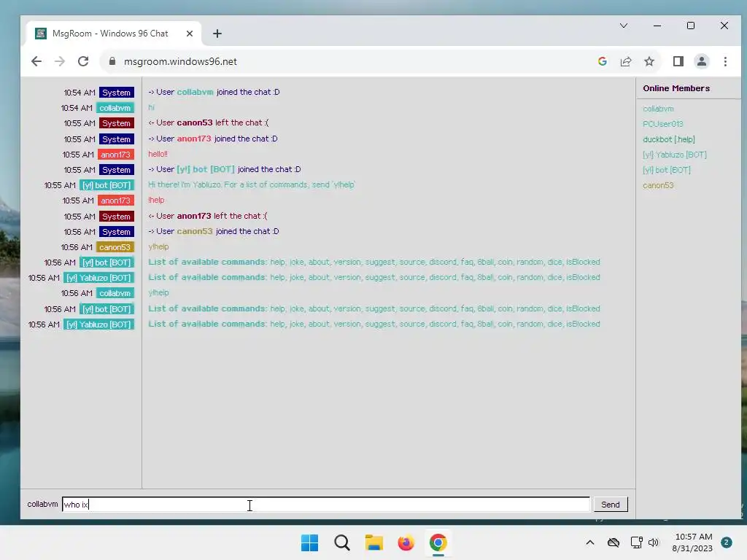Open the clock showing 10:57 AM
Screen dimensions: 747x560
(693, 542)
